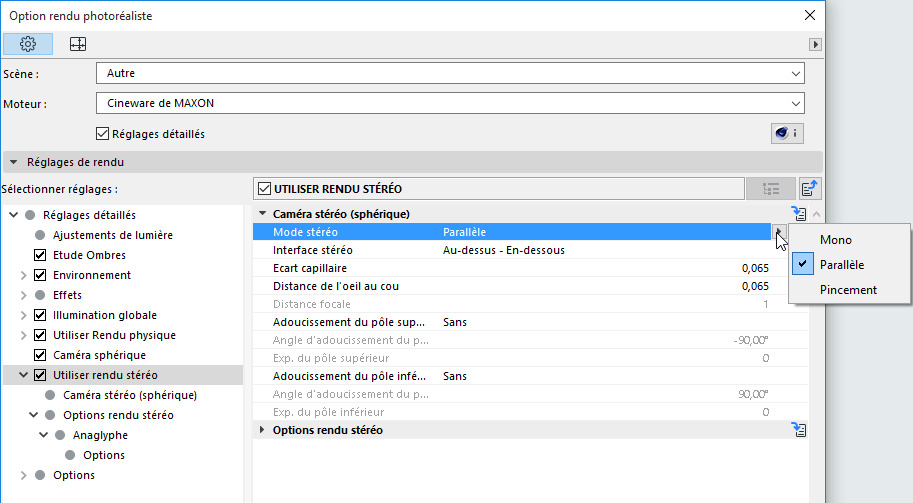Screen dimensions: 913x503
Task: Click Mode stéréo popup arrow button
Action: [778, 232]
